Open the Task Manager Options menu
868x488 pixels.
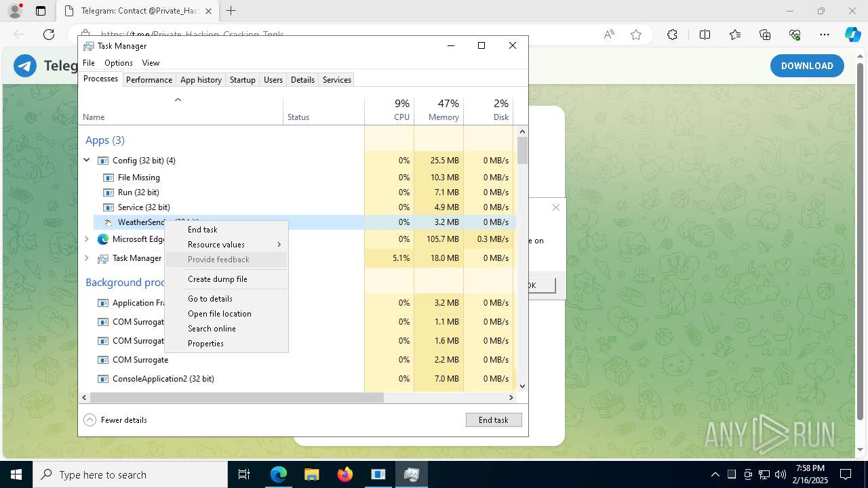click(x=119, y=63)
